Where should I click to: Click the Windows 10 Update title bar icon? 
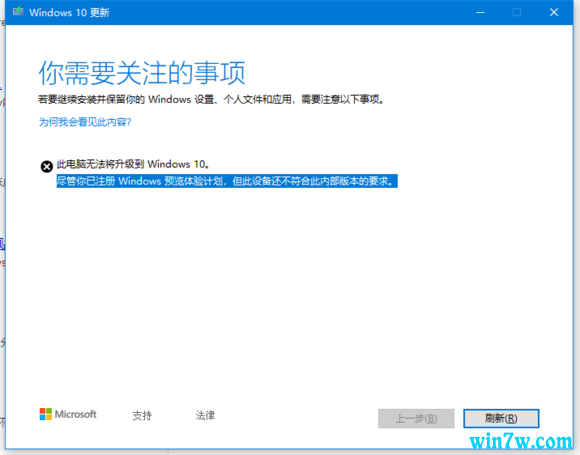(x=18, y=12)
